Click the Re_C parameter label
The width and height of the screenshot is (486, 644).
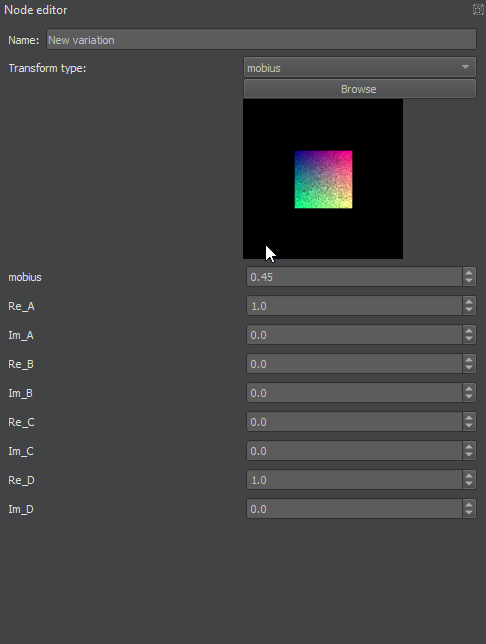point(21,422)
